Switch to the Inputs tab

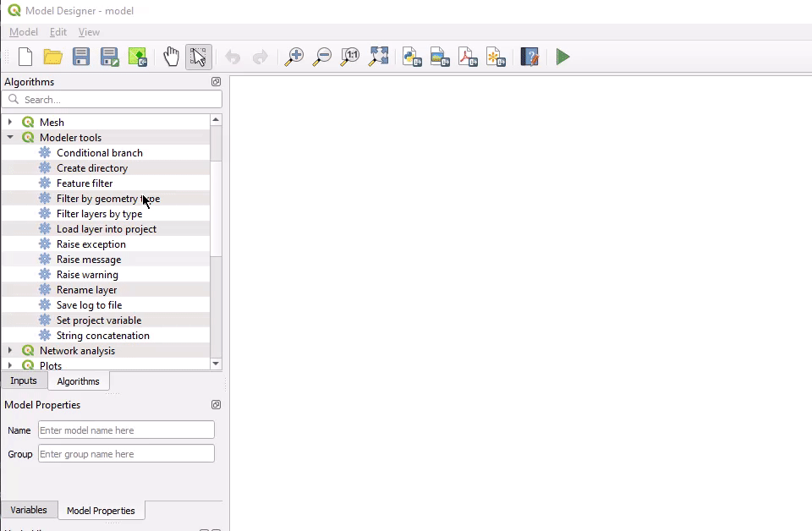24,381
